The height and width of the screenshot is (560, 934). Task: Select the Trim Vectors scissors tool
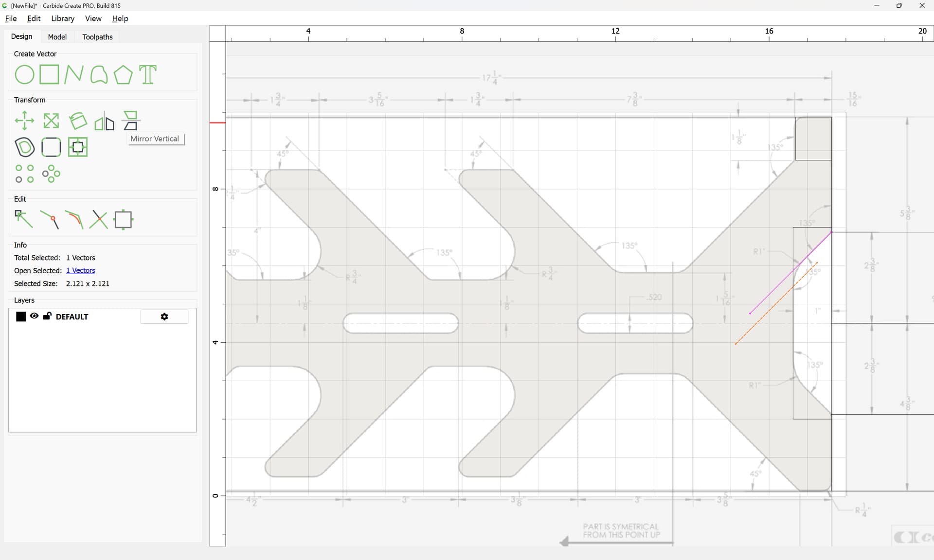pos(99,220)
